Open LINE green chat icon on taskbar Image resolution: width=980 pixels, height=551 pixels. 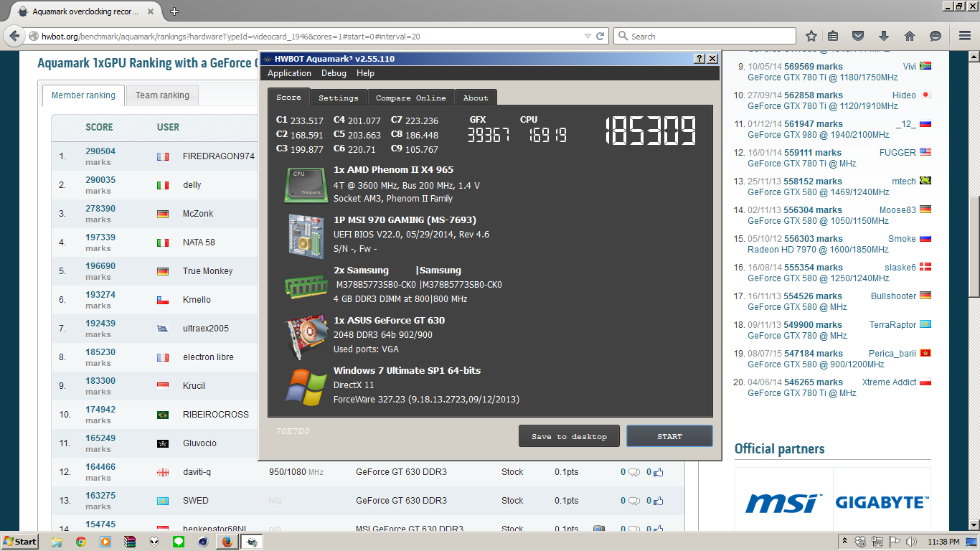[x=179, y=542]
